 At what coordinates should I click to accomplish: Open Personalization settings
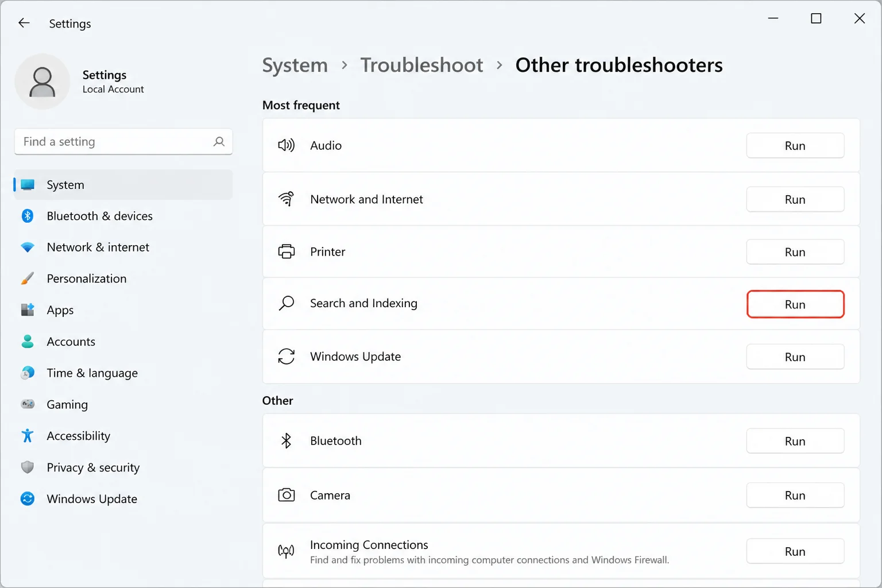coord(123,278)
